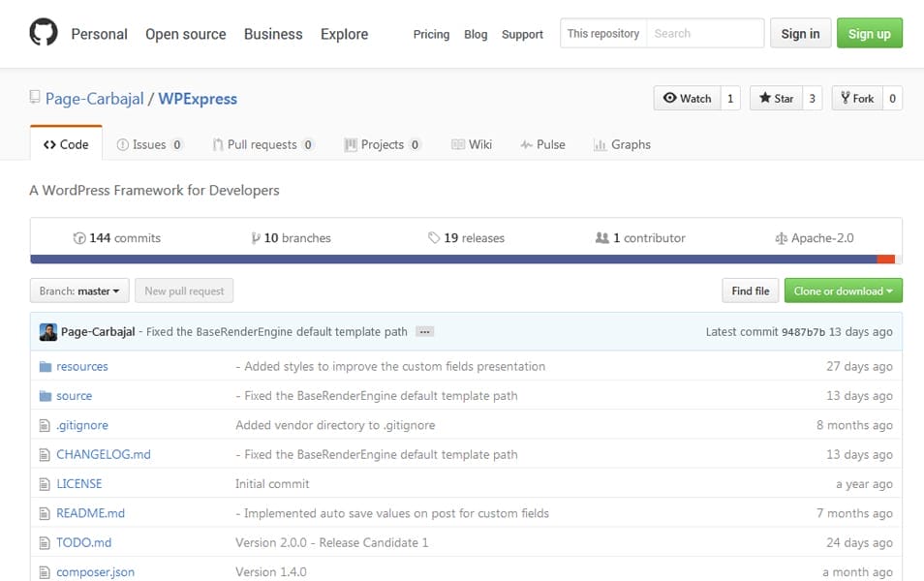Screen dimensions: 924x581
Task: View the 19 releases page
Action: click(466, 238)
